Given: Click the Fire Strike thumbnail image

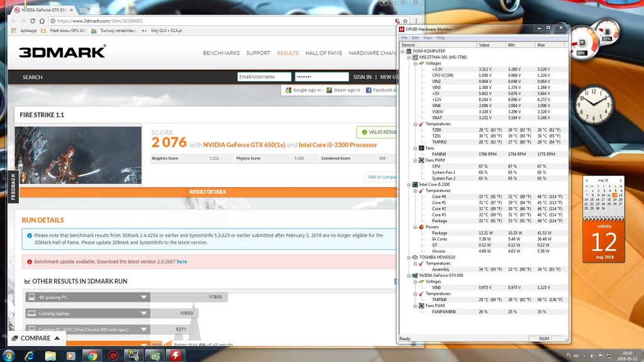Looking at the screenshot, I should coord(78,155).
